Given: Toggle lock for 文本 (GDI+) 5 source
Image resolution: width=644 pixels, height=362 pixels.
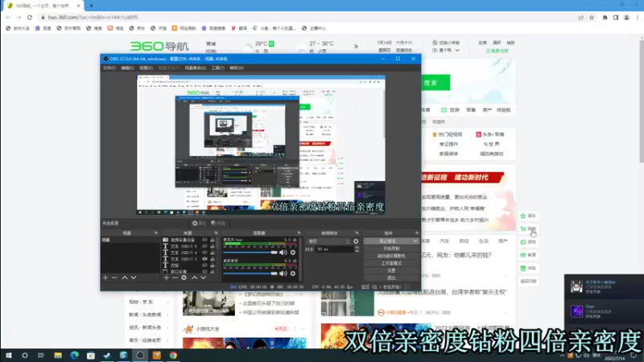Looking at the screenshot, I should pos(213,246).
